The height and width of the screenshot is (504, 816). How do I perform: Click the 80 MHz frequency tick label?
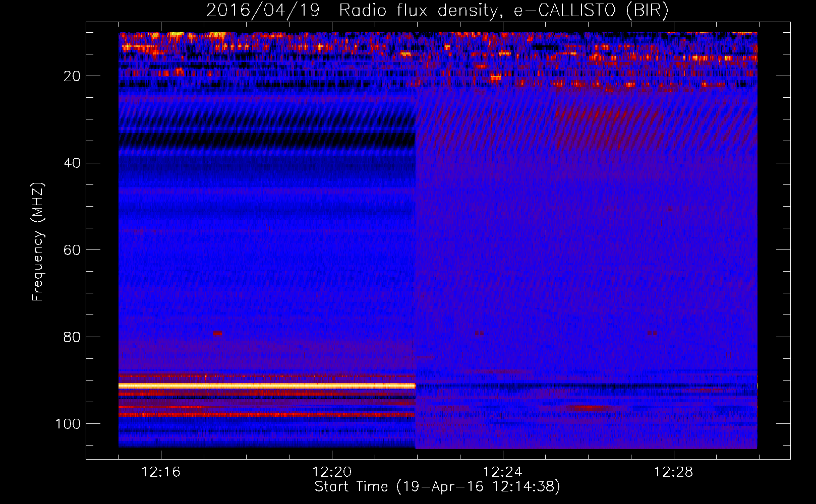(x=72, y=337)
